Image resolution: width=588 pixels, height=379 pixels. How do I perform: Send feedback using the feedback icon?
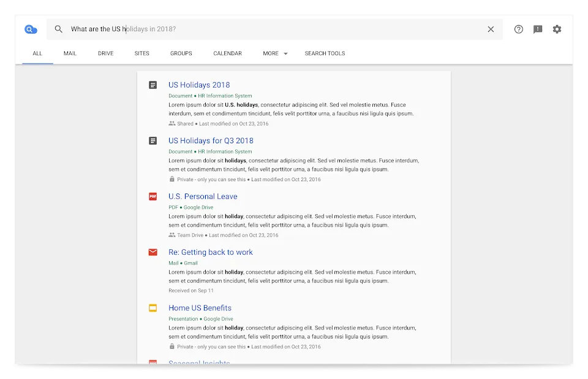tap(538, 29)
